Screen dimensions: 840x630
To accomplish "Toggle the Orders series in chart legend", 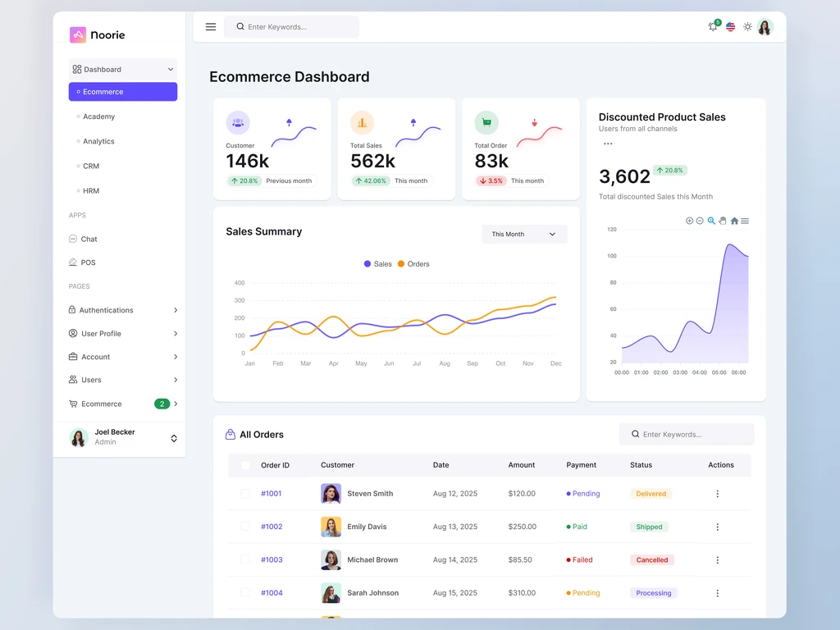I will 413,264.
